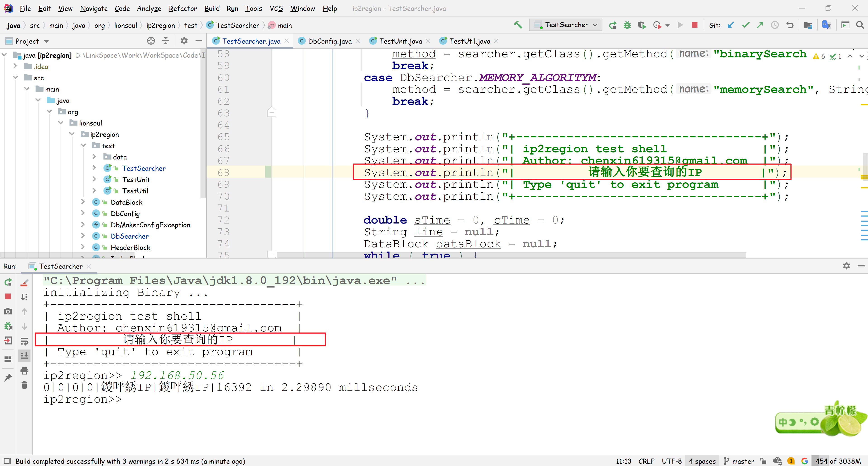
Task: Stop the running application
Action: [x=694, y=25]
